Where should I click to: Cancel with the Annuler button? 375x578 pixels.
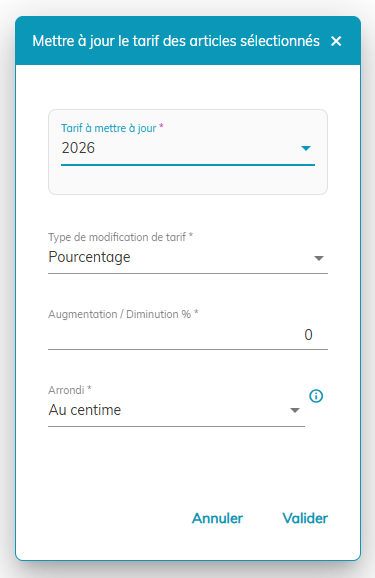[218, 518]
